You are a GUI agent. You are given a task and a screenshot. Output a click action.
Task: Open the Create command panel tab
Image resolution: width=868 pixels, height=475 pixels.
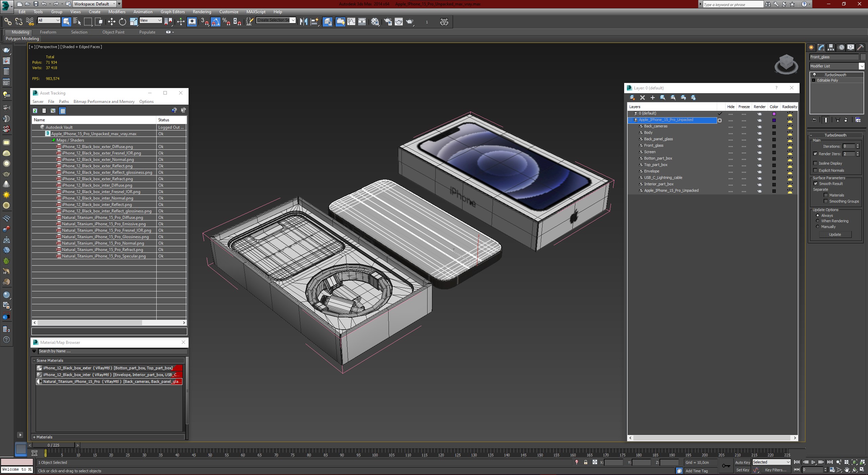[x=811, y=47]
